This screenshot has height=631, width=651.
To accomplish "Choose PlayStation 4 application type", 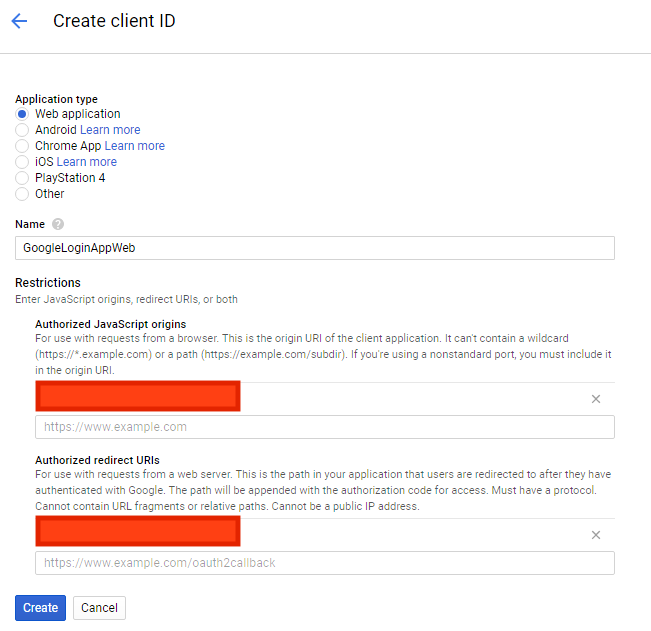I will [x=22, y=178].
